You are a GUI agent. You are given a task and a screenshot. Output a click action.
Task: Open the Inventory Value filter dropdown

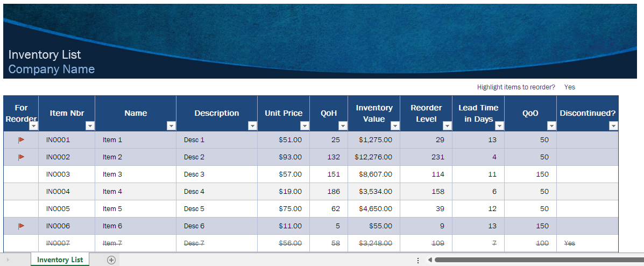[395, 126]
